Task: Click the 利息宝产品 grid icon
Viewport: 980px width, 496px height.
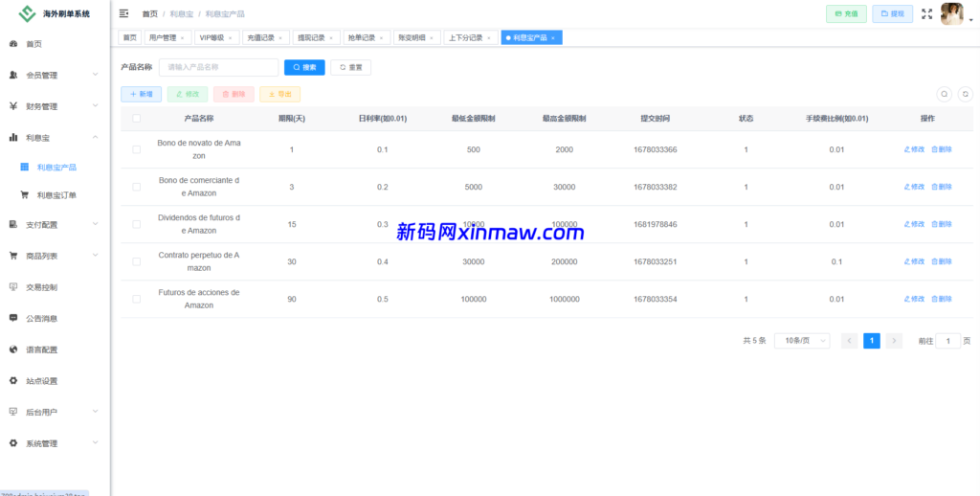Action: (x=24, y=167)
